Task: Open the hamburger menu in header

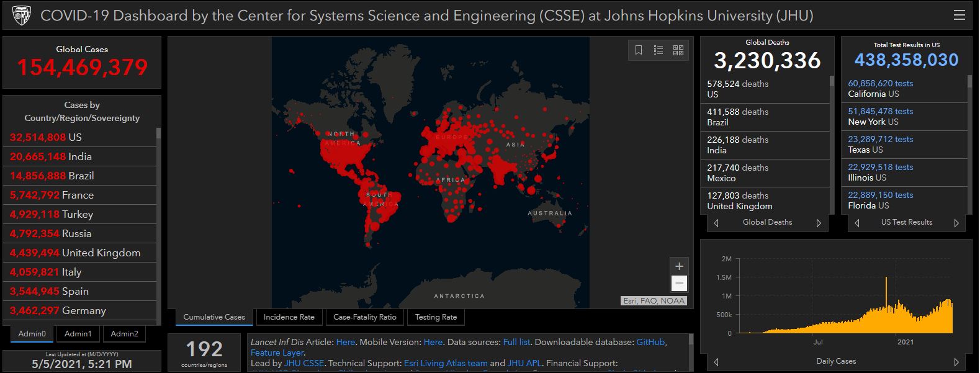Action: coord(959,16)
